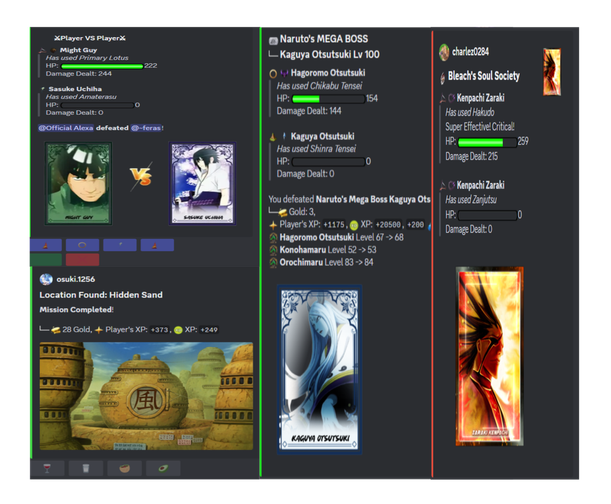Open osuki.1256 user avatar

pos(46,279)
